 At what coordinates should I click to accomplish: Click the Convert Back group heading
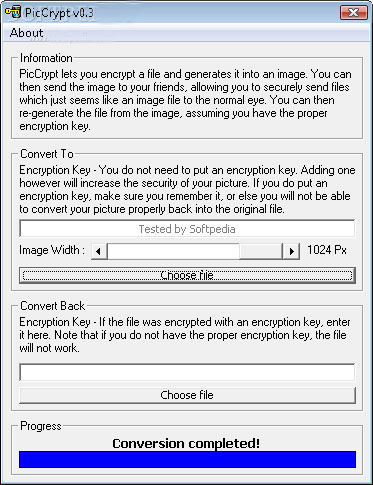pos(53,306)
